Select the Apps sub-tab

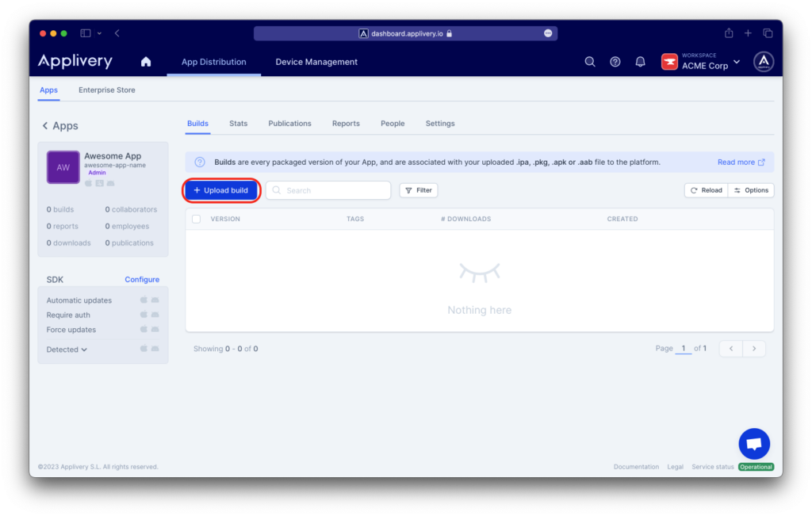coord(48,90)
